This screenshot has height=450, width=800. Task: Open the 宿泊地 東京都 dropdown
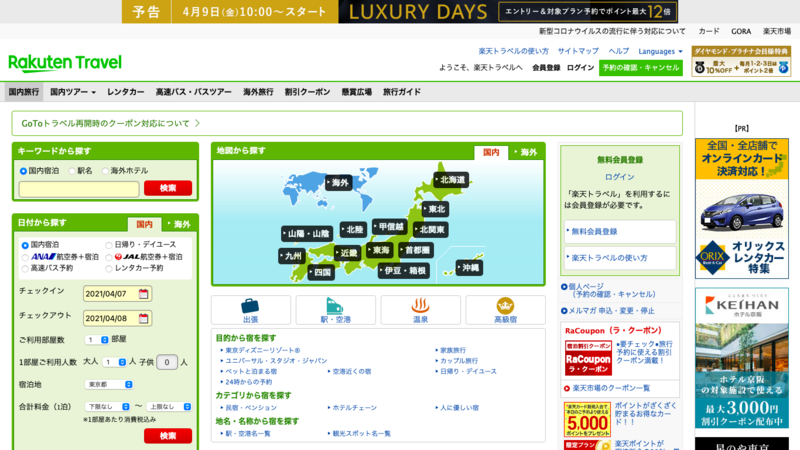point(109,385)
